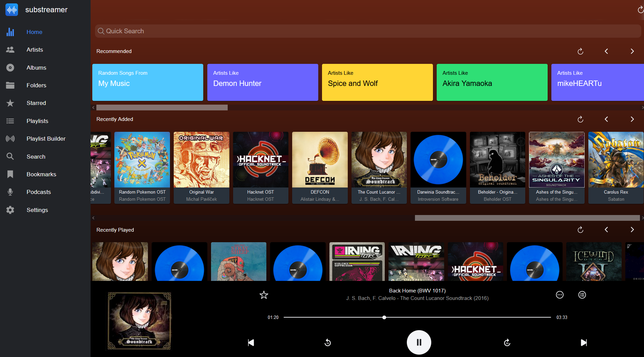Navigate to Podcasts in sidebar

coord(39,192)
